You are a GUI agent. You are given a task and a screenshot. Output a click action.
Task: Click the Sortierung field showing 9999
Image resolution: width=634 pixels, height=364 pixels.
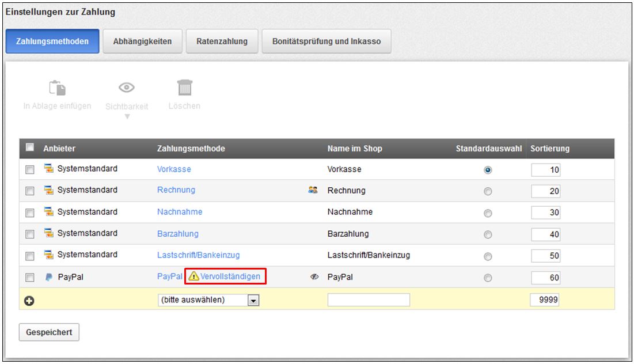click(x=544, y=300)
